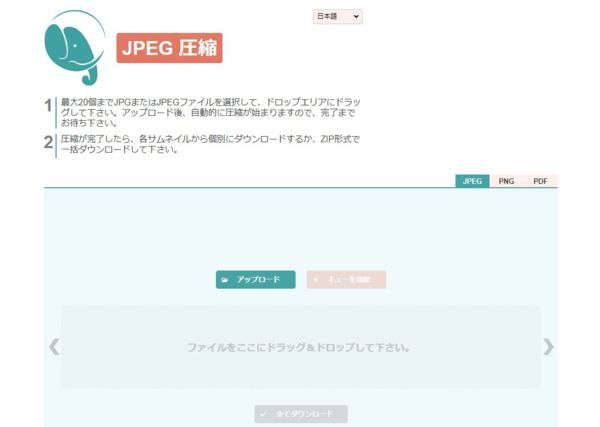Click the file drag-and-drop area
Screen dimensions: 600x427
point(300,347)
